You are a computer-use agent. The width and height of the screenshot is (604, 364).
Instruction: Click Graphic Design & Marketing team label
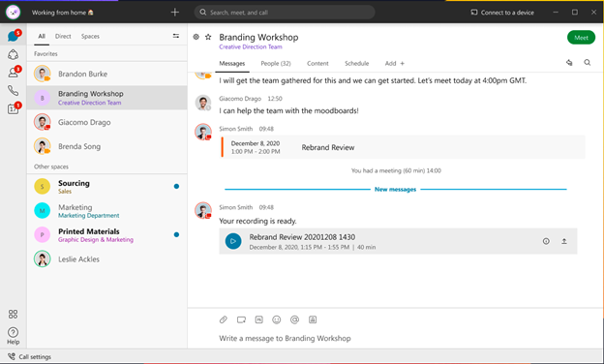[96, 239]
